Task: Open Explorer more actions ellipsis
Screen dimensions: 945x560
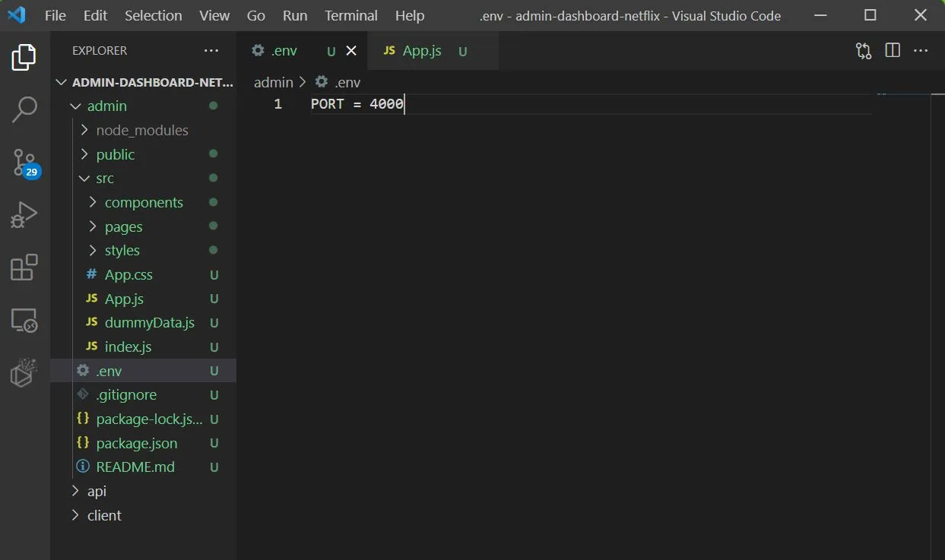Action: pyautogui.click(x=211, y=51)
